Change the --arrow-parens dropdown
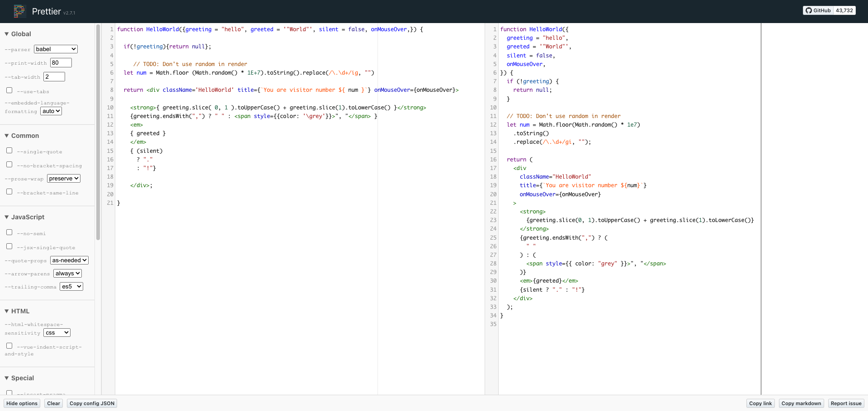This screenshot has width=868, height=411. [67, 273]
